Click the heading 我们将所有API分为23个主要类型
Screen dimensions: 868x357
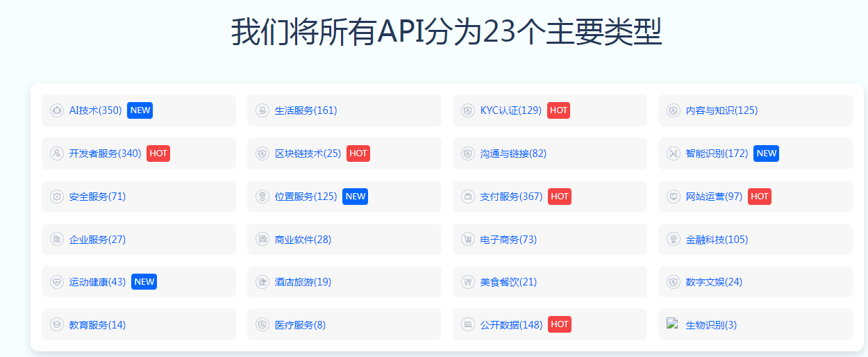coord(446,32)
